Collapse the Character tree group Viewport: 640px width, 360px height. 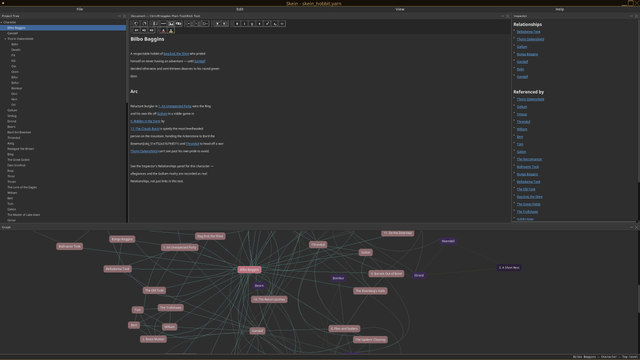[x=2, y=22]
